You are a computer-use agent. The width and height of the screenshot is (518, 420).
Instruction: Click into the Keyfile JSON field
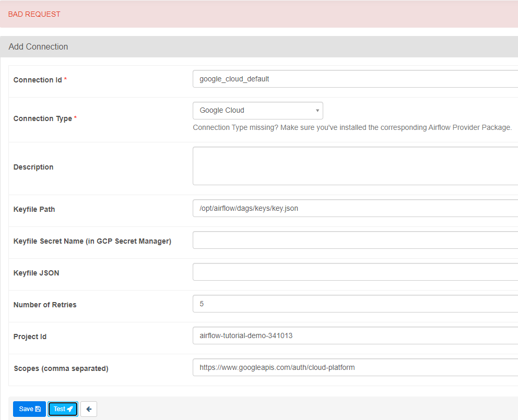355,272
